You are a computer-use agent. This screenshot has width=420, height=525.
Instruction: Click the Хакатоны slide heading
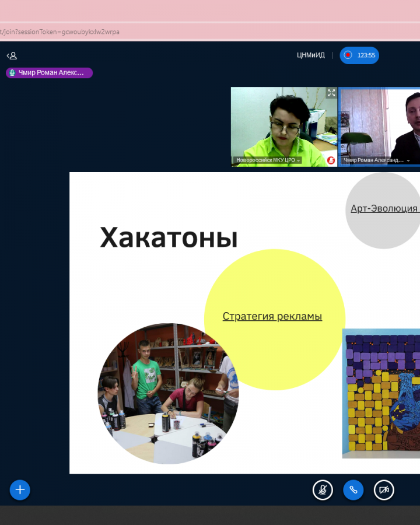pyautogui.click(x=169, y=238)
